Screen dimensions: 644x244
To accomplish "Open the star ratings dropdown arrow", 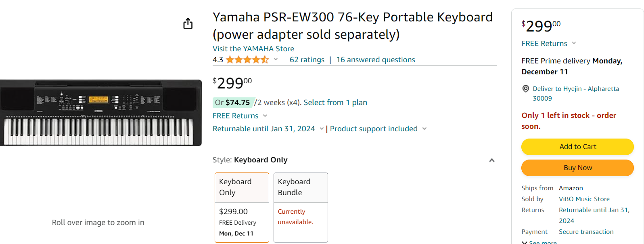I will click(276, 59).
